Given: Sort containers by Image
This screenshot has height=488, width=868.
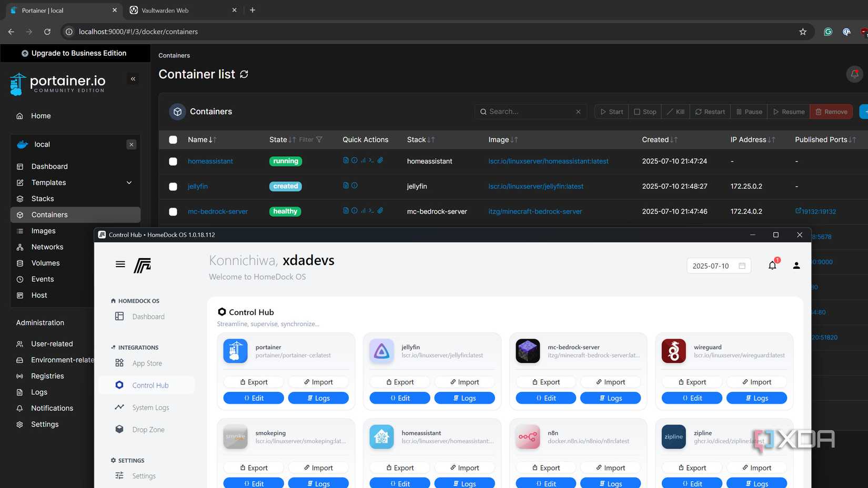Looking at the screenshot, I should tap(503, 139).
